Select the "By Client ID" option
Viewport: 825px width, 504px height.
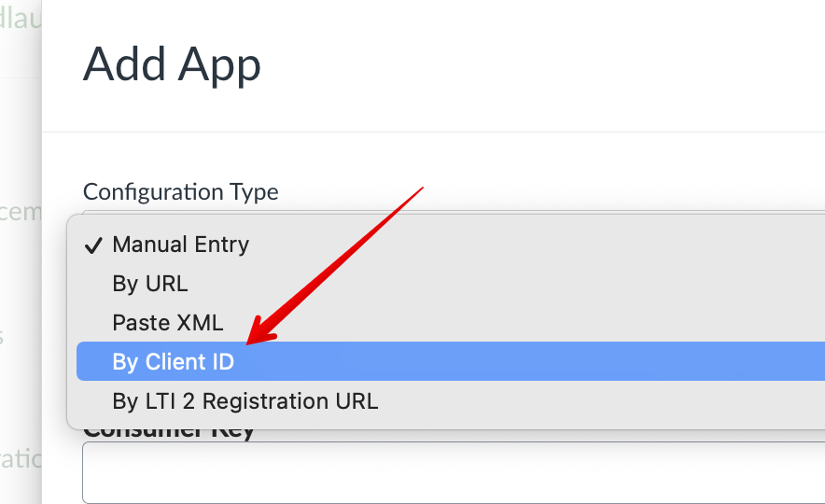click(x=173, y=362)
